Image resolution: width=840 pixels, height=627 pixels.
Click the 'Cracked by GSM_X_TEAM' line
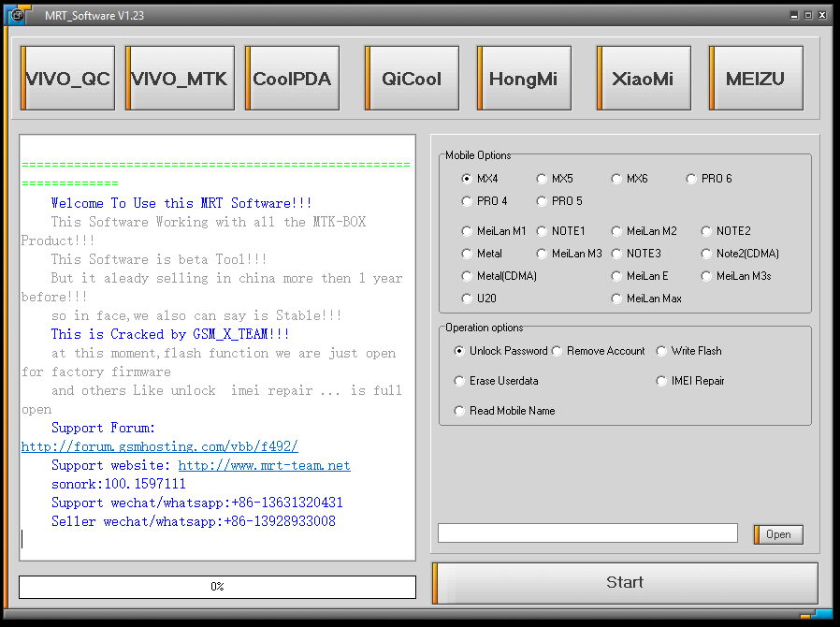[170, 334]
